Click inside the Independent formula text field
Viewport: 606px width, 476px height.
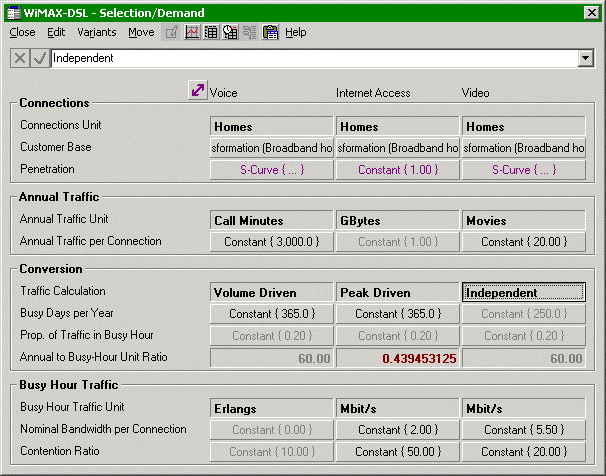314,58
